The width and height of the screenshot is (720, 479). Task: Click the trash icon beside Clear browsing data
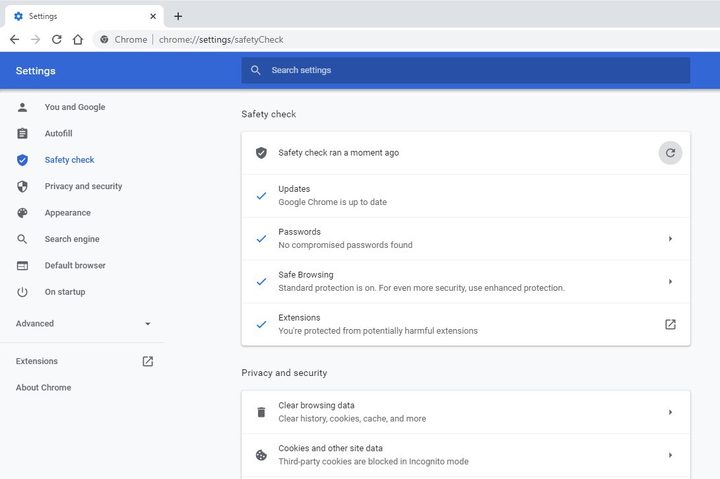(261, 412)
